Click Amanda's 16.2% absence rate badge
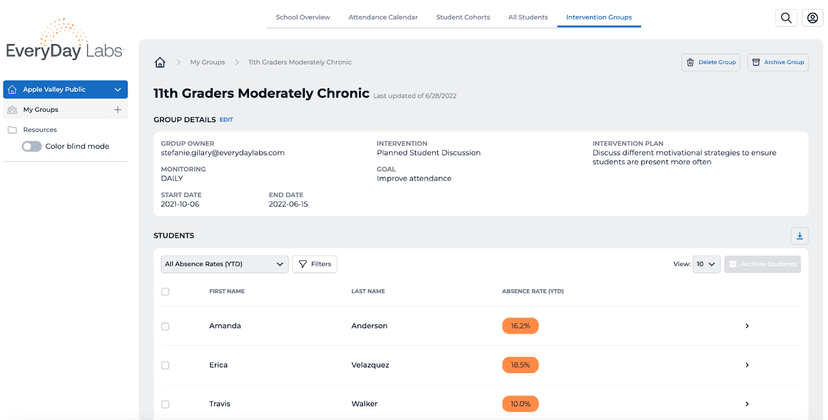This screenshot has height=420, width=828. [520, 326]
